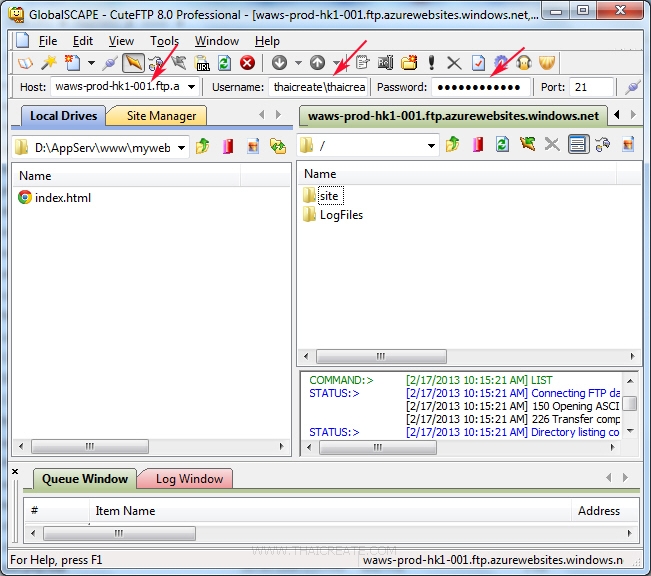Open Global Options gear icon
The height and width of the screenshot is (576, 651).
pos(501,63)
